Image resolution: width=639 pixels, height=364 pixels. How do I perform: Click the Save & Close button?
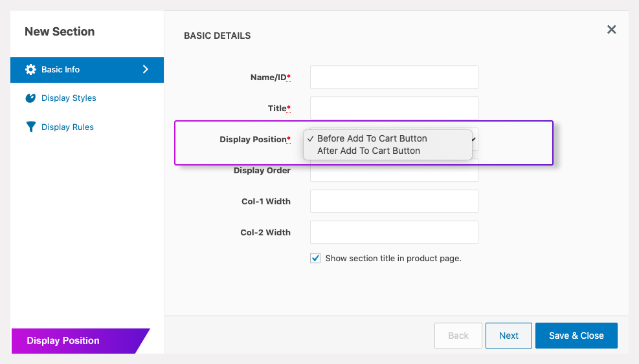point(576,336)
